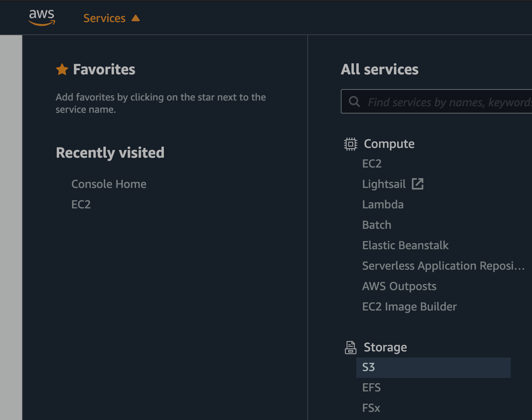Open Elastic Beanstalk
532x420 pixels.
405,245
